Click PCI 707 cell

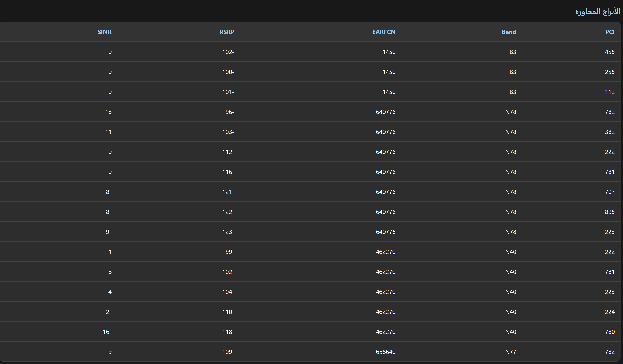pyautogui.click(x=609, y=192)
